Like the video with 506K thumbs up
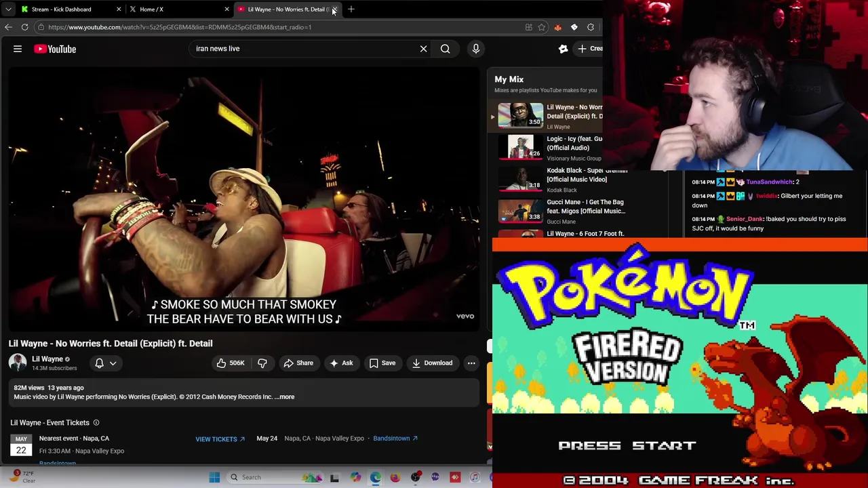Screen dimensions: 868x488 click(x=231, y=363)
